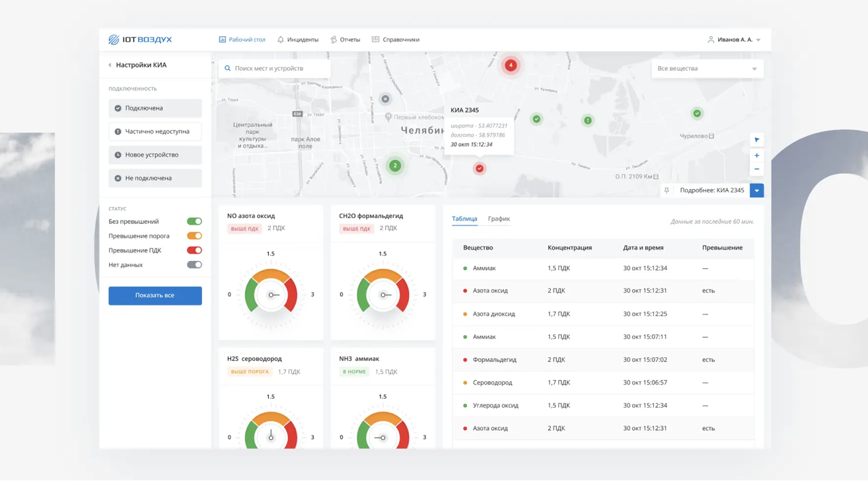This screenshot has height=481, width=868.
Task: Focus the search places and devices field
Action: click(275, 68)
